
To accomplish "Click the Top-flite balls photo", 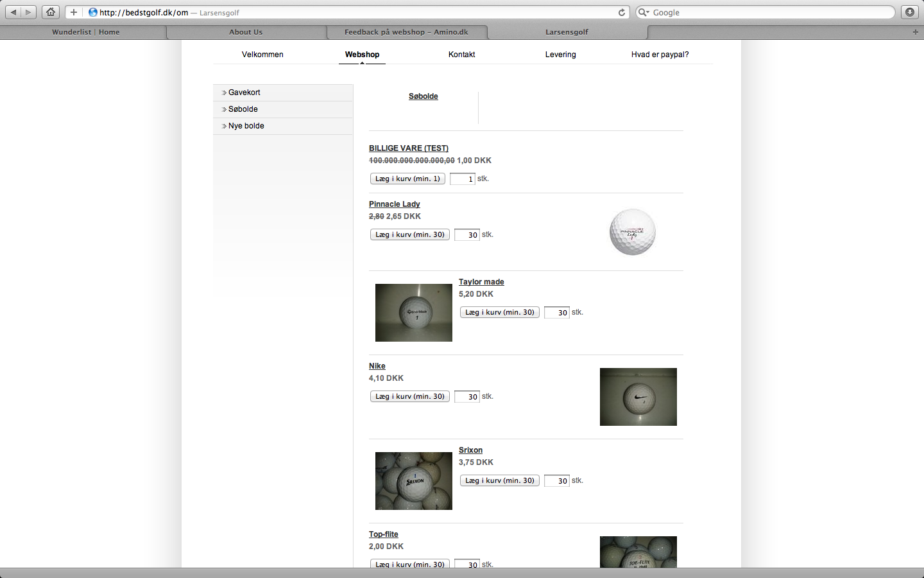I will pyautogui.click(x=638, y=552).
